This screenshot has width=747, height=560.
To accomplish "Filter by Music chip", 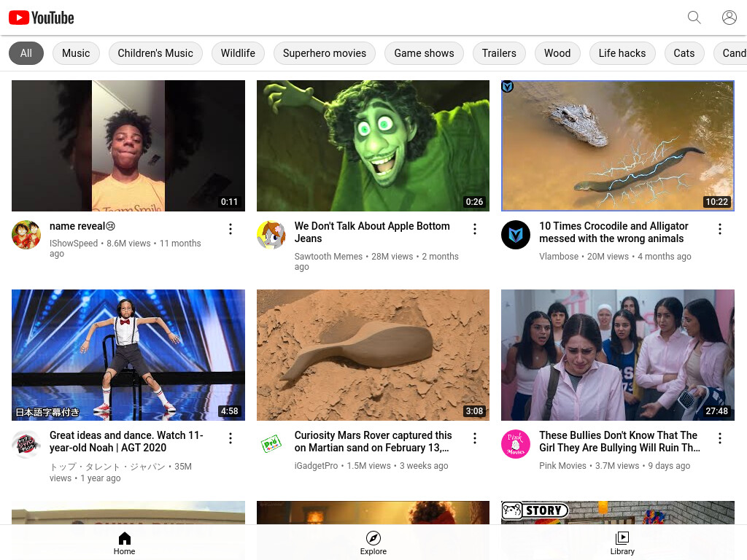I will pos(76,53).
